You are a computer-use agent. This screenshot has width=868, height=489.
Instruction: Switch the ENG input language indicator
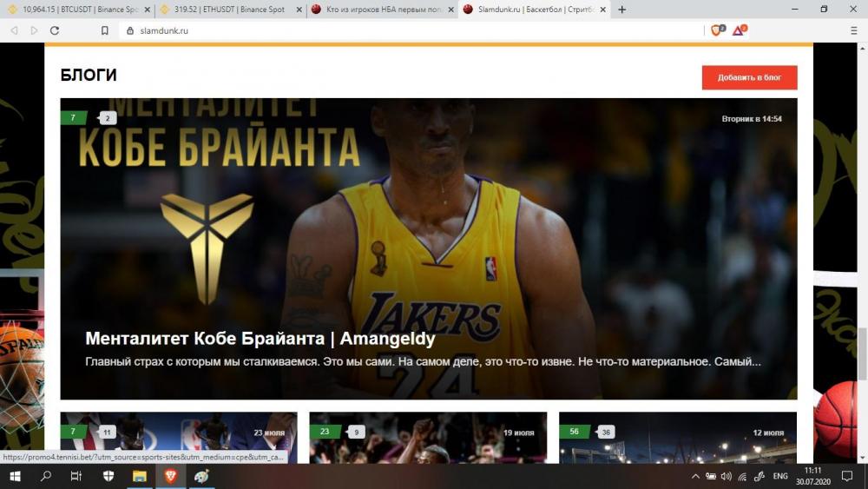pyautogui.click(x=780, y=476)
